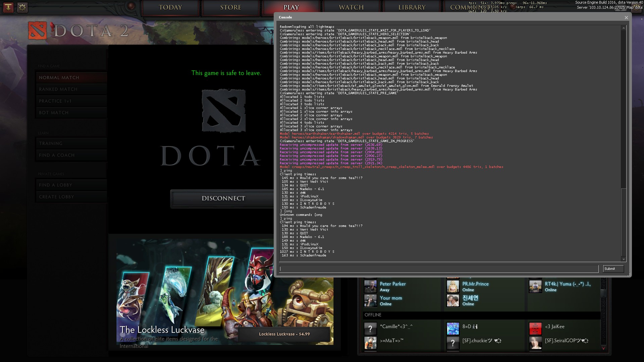
Task: Open settings via the gear icon
Action: tap(22, 7)
